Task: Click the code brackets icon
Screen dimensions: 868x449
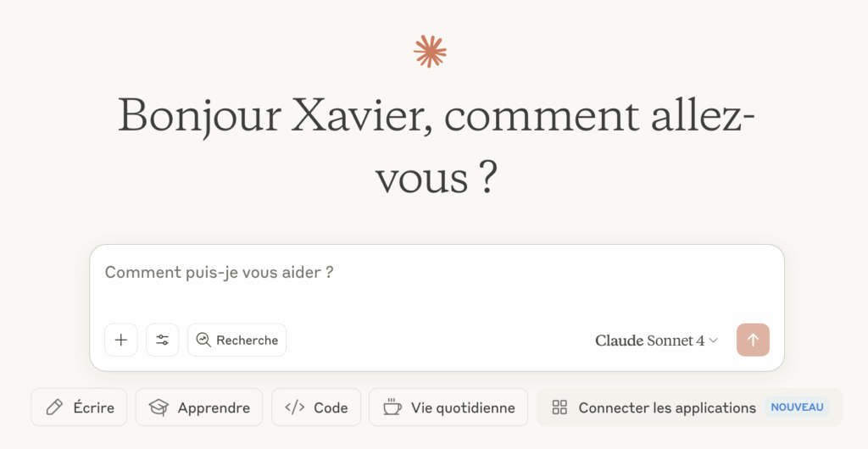Action: point(294,407)
